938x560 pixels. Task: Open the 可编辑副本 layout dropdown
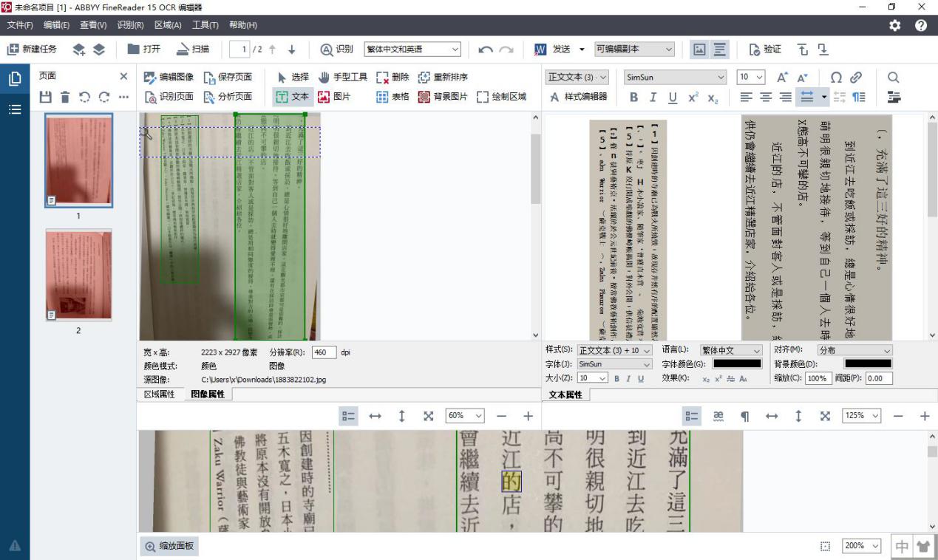[634, 49]
